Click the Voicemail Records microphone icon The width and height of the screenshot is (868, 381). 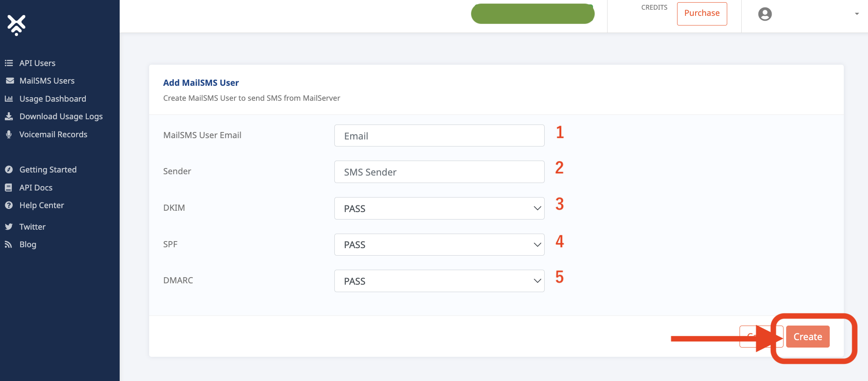(9, 134)
